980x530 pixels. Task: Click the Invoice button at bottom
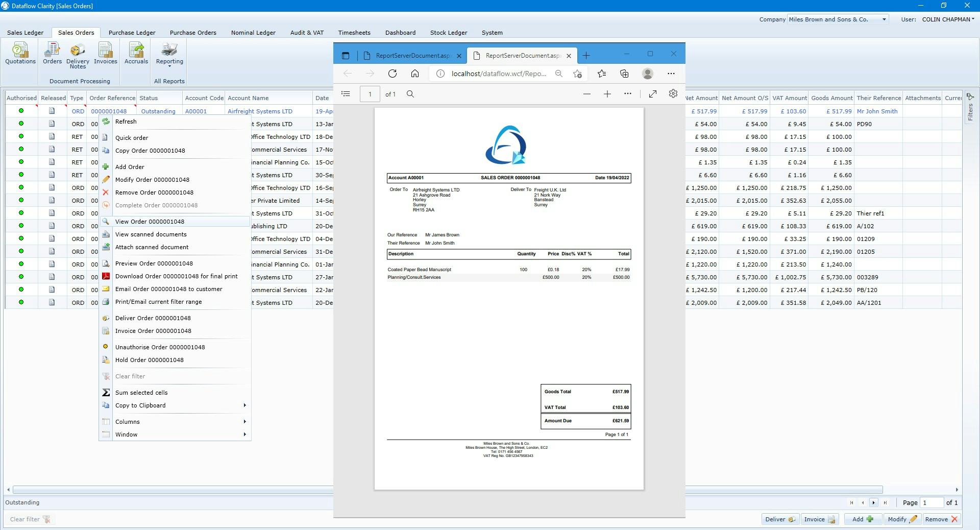[819, 519]
